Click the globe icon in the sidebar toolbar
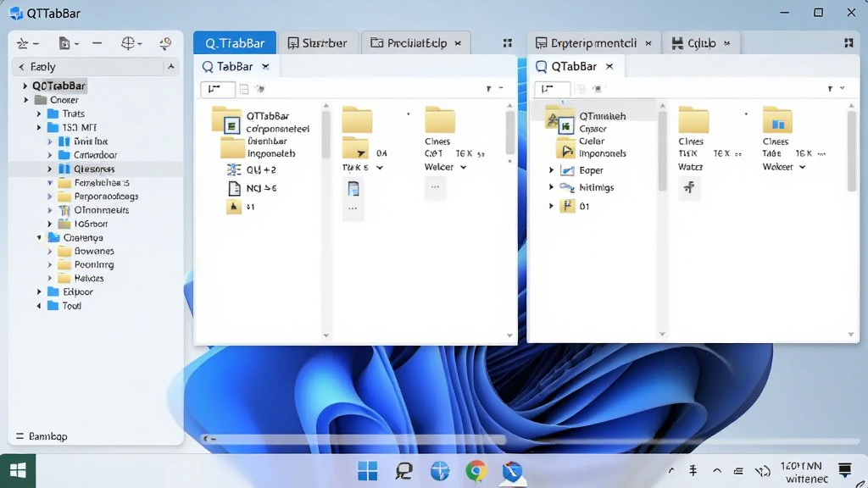Screen dimensions: 868x488 127,43
